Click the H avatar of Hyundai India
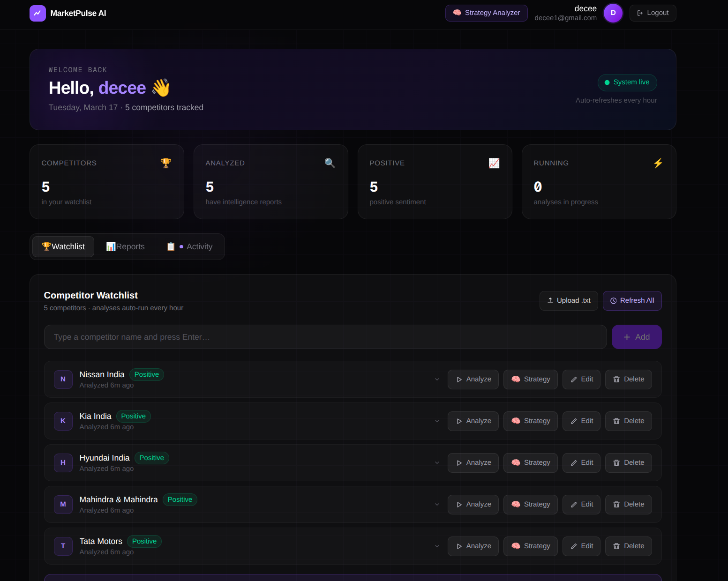 pyautogui.click(x=63, y=463)
